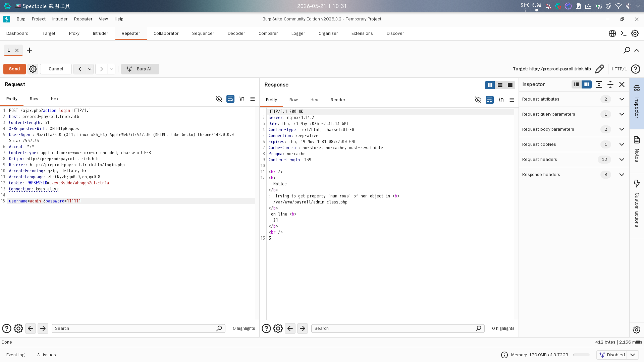Toggle word wrap in Response viewer
644x362 pixels.
coord(490,100)
